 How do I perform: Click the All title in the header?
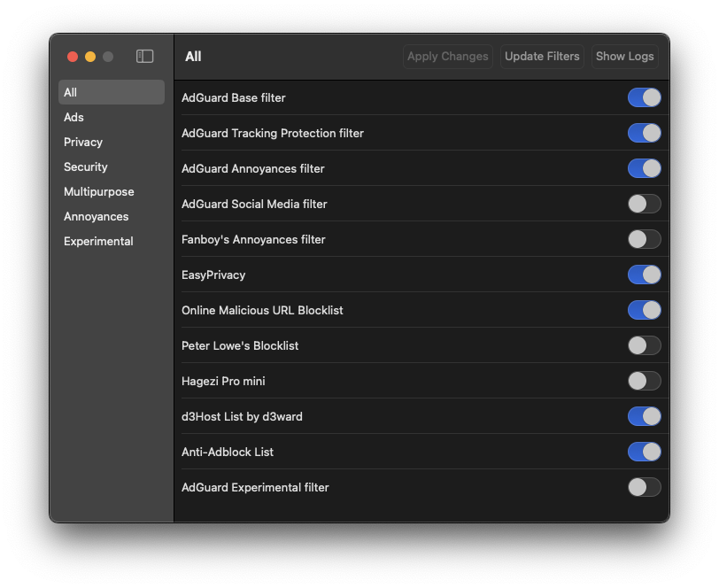coord(193,57)
